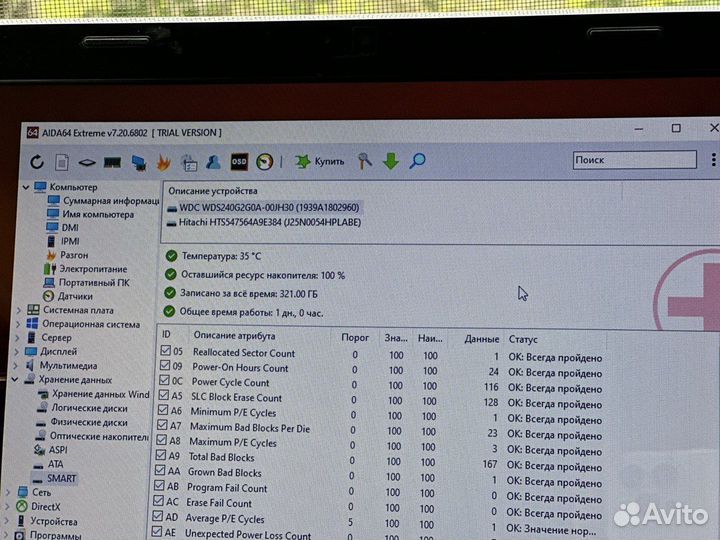Viewport: 720px width, 540px height.
Task: Click the Refresh toolbar icon
Action: [37, 162]
